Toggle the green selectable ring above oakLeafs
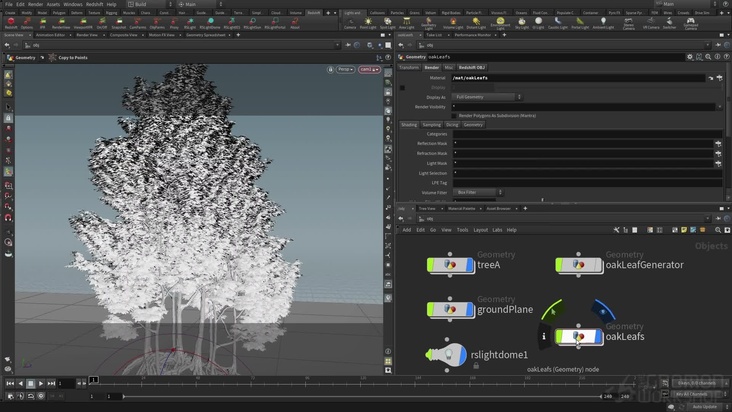Viewport: 732px width, 412px height. point(552,310)
